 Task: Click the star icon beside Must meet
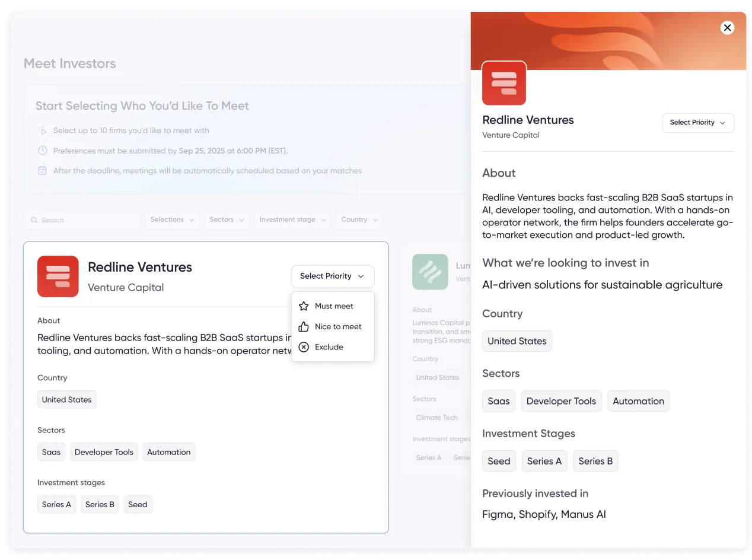click(x=304, y=306)
